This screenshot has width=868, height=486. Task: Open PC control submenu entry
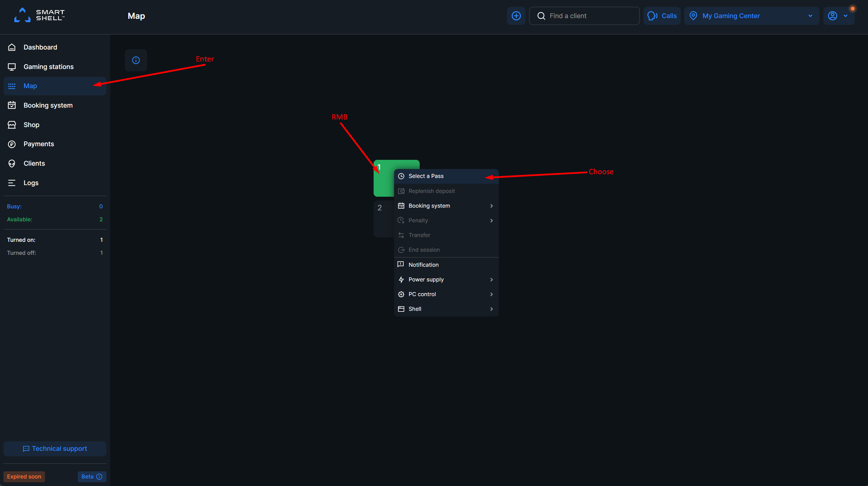click(x=422, y=294)
